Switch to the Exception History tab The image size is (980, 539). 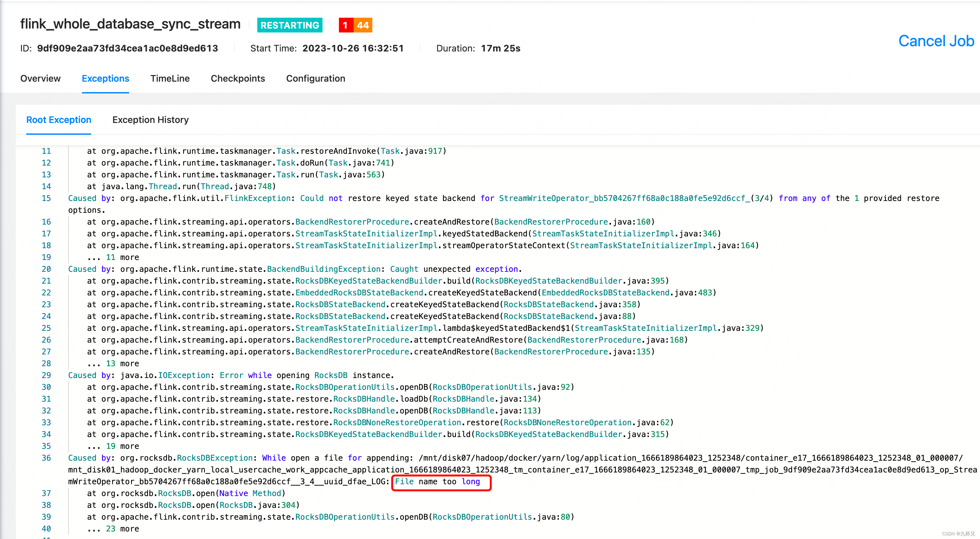150,120
